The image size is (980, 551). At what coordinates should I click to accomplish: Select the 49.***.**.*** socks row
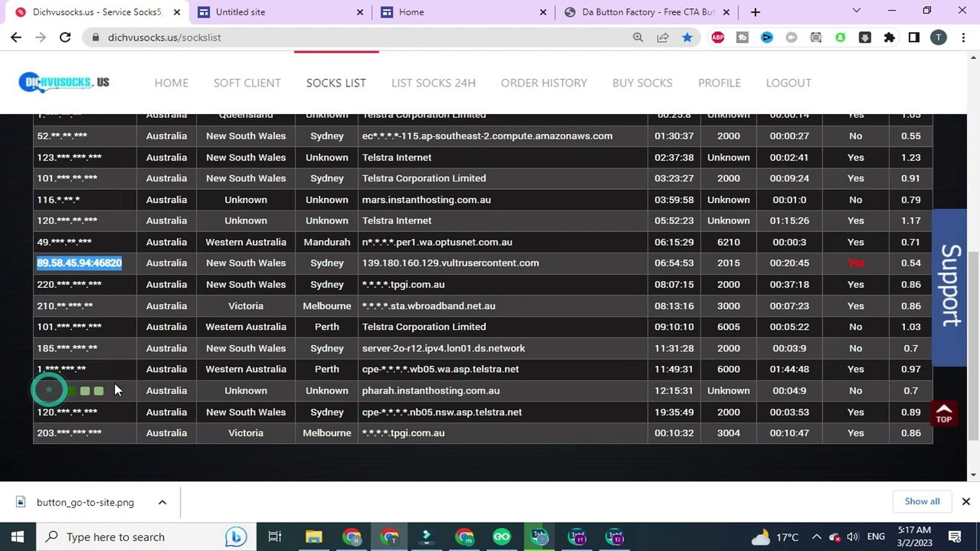483,242
